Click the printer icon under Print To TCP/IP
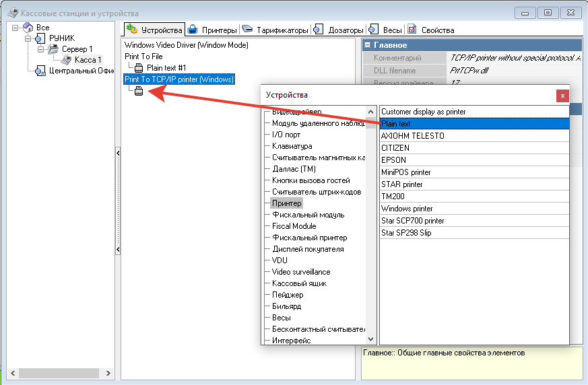 coord(139,92)
